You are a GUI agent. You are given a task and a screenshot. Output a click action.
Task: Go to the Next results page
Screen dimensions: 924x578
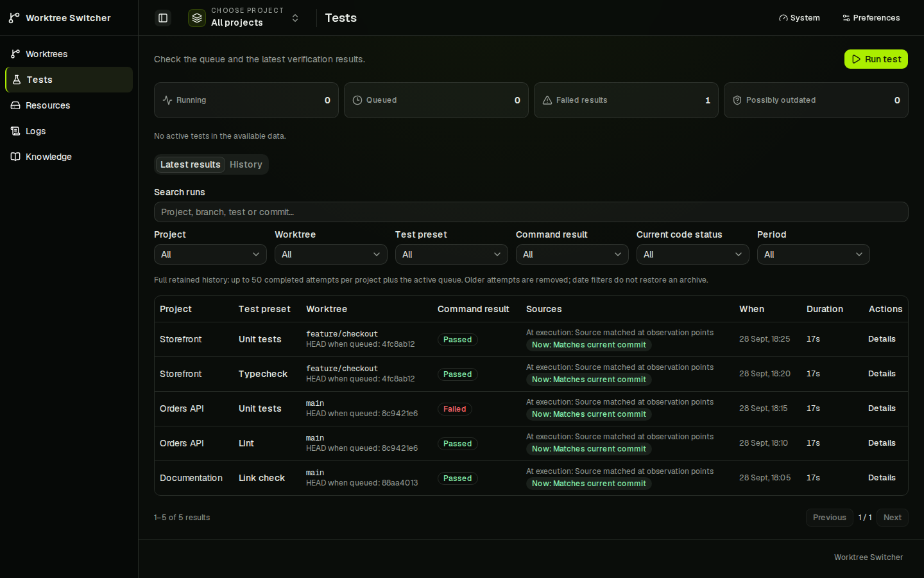(x=893, y=518)
